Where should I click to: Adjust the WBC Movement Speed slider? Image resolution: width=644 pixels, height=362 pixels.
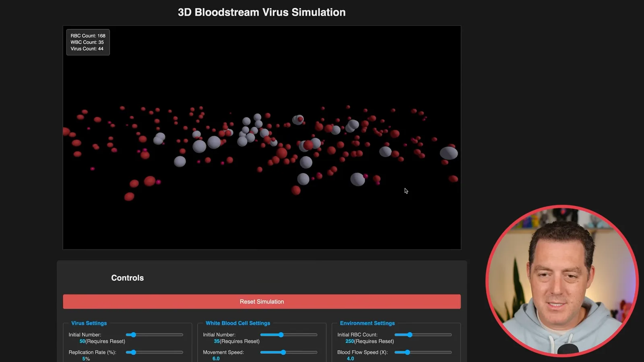[x=289, y=352]
